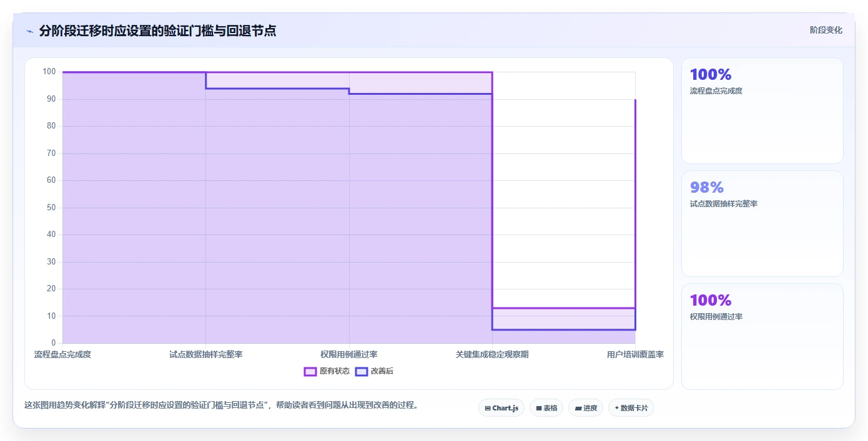This screenshot has height=441, width=868.
Task: Click the 权限用例通过率 card label
Action: click(x=716, y=317)
